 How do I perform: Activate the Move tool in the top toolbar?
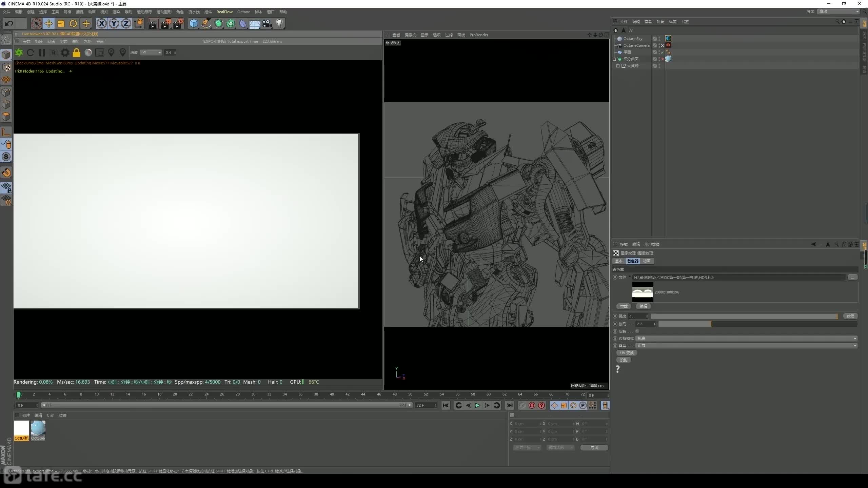click(x=49, y=23)
